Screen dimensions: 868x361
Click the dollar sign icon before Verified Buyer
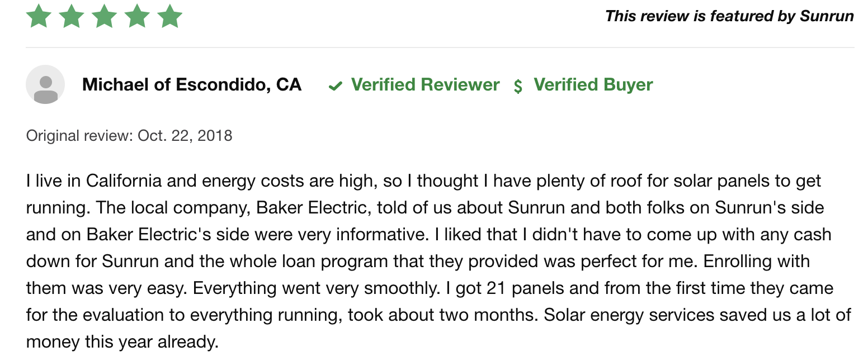click(518, 86)
